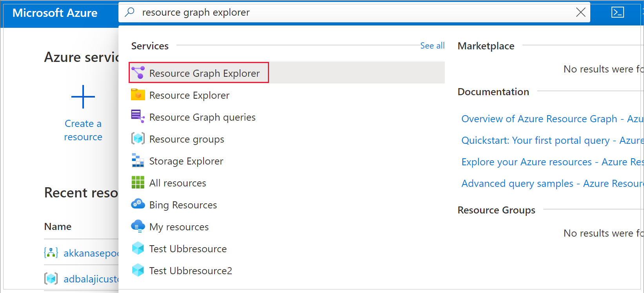The width and height of the screenshot is (644, 293).
Task: Click the Test Ubbresource2 cube icon
Action: [138, 270]
